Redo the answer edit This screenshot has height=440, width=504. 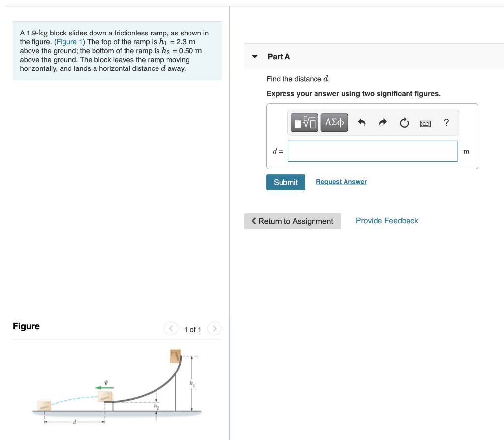pyautogui.click(x=383, y=122)
